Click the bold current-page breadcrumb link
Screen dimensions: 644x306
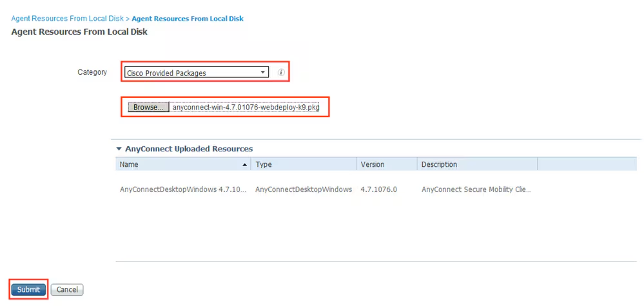(x=188, y=19)
